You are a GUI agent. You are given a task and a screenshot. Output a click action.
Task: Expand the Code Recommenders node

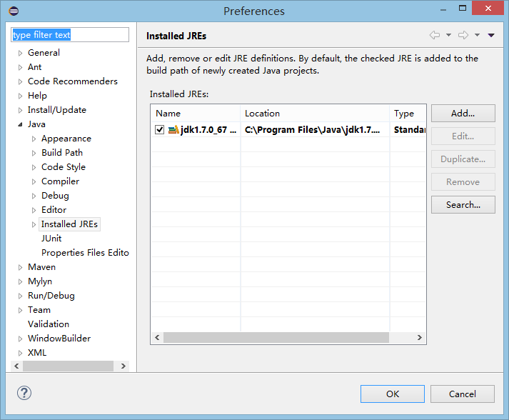tap(20, 81)
